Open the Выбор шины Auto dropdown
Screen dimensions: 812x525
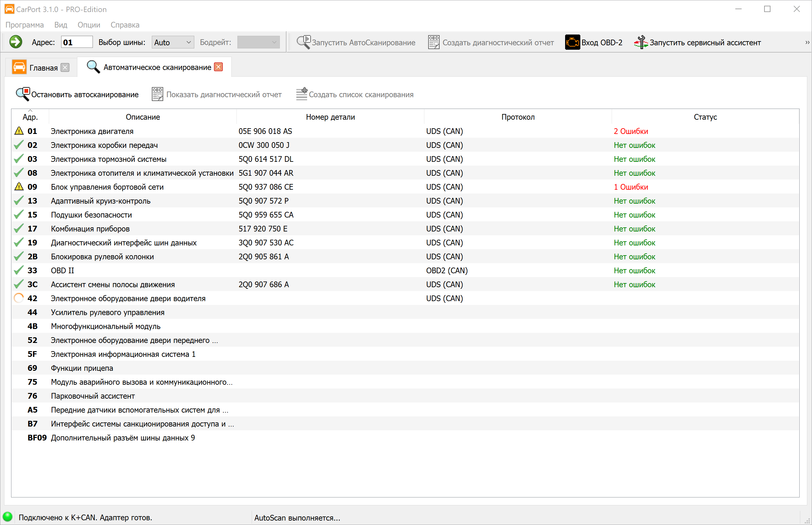coord(173,42)
